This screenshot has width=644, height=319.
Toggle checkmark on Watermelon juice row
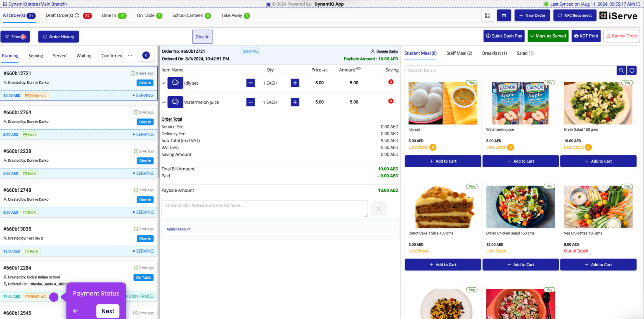coord(164,102)
